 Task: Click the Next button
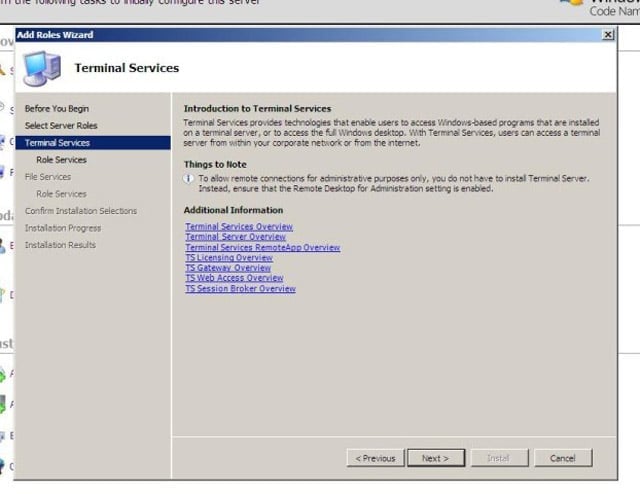coord(436,458)
